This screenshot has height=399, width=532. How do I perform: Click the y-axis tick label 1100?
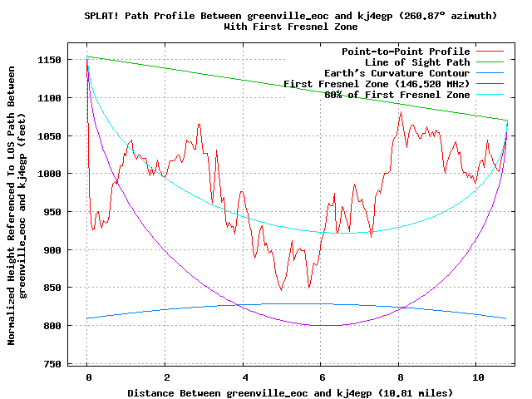point(49,98)
